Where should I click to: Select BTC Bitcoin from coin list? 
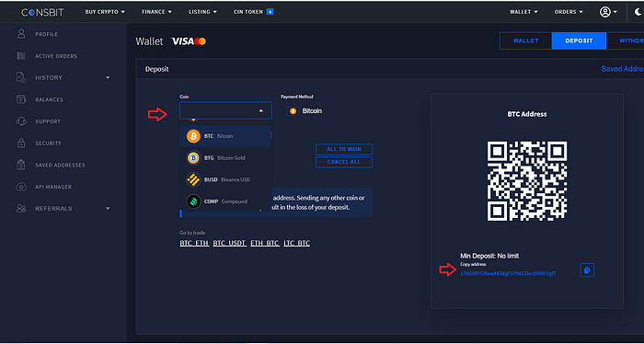click(225, 136)
